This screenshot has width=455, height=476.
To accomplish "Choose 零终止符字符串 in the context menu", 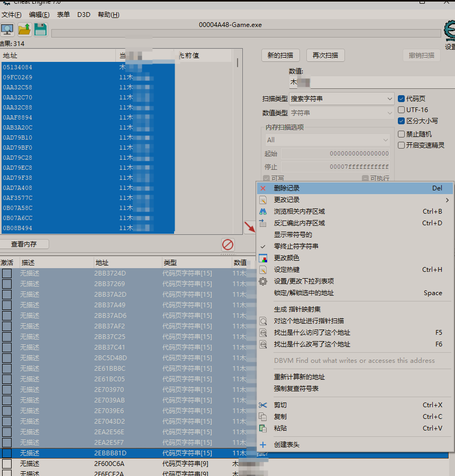I will click(x=355, y=246).
